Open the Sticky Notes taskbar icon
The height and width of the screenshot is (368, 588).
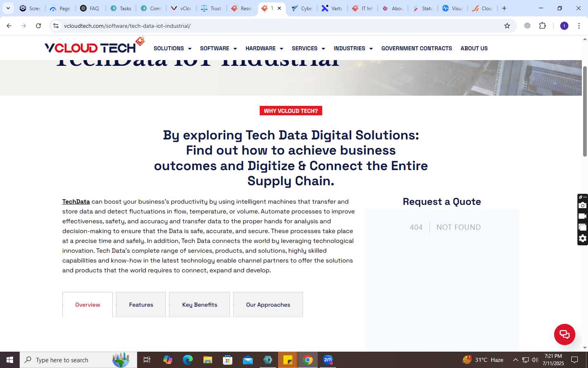[288, 360]
